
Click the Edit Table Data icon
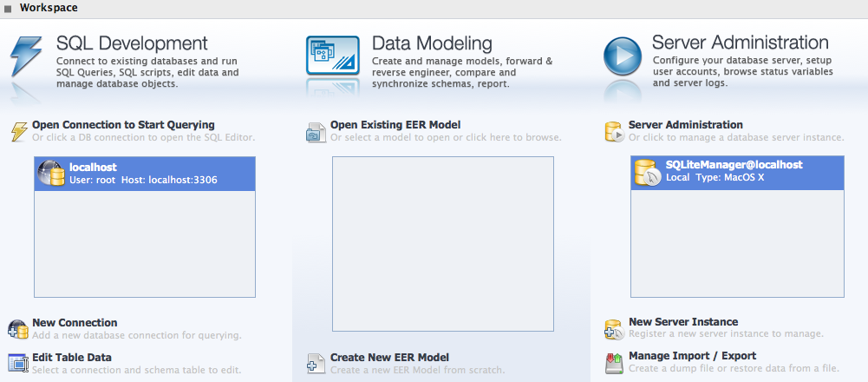click(x=18, y=363)
